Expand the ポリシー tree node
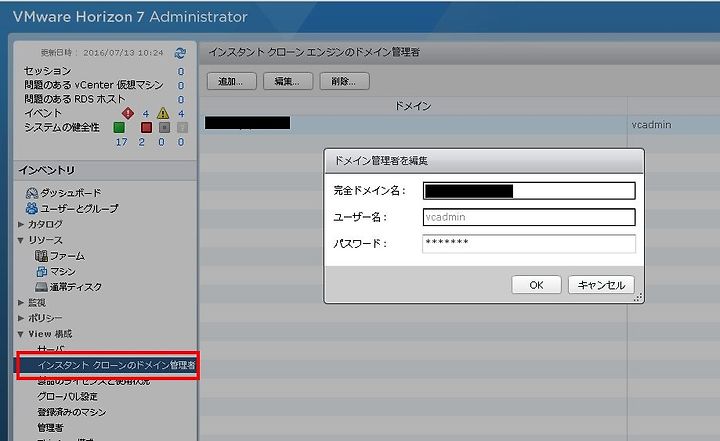 (x=21, y=318)
